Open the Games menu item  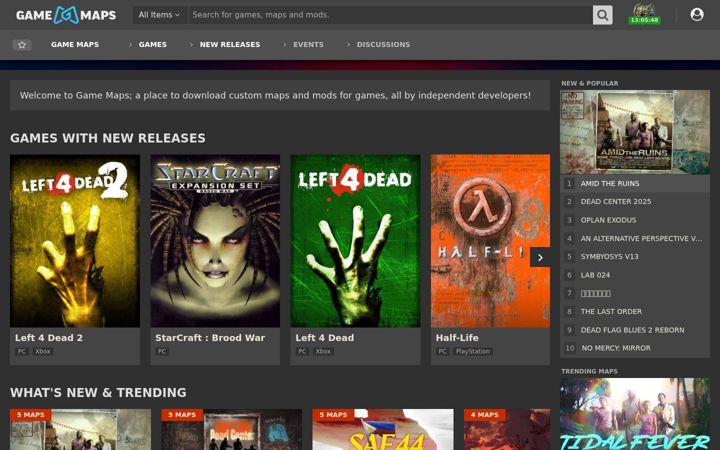click(152, 45)
